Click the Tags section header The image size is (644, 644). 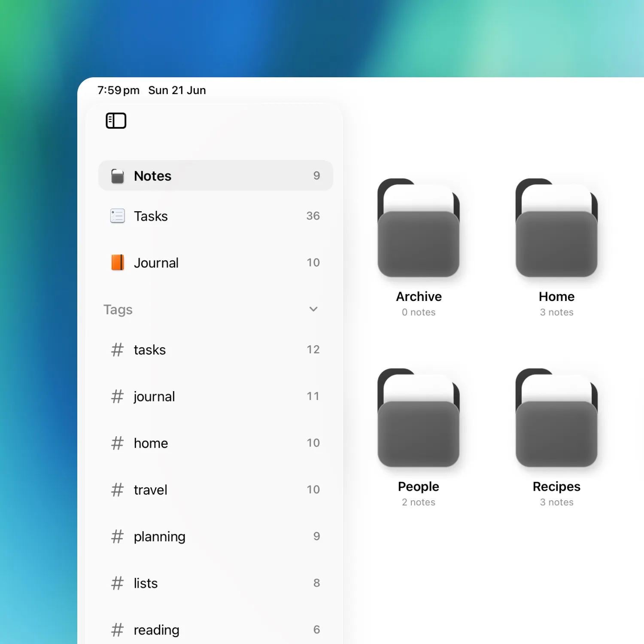(118, 310)
